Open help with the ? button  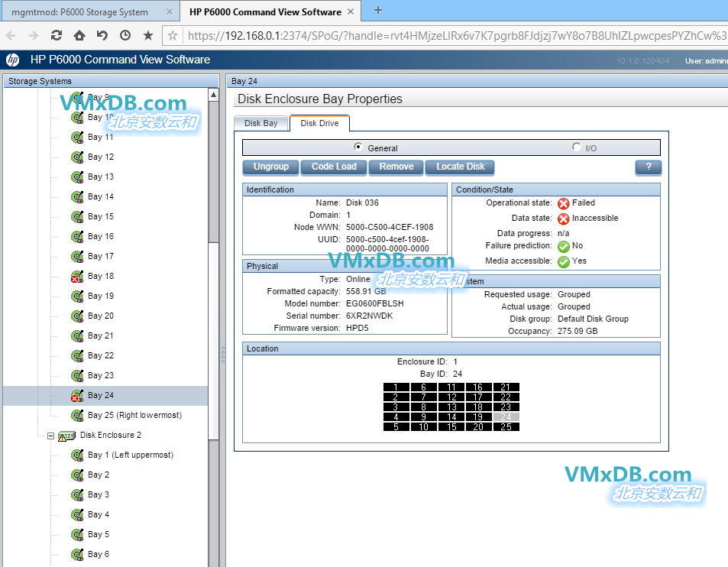[x=648, y=167]
